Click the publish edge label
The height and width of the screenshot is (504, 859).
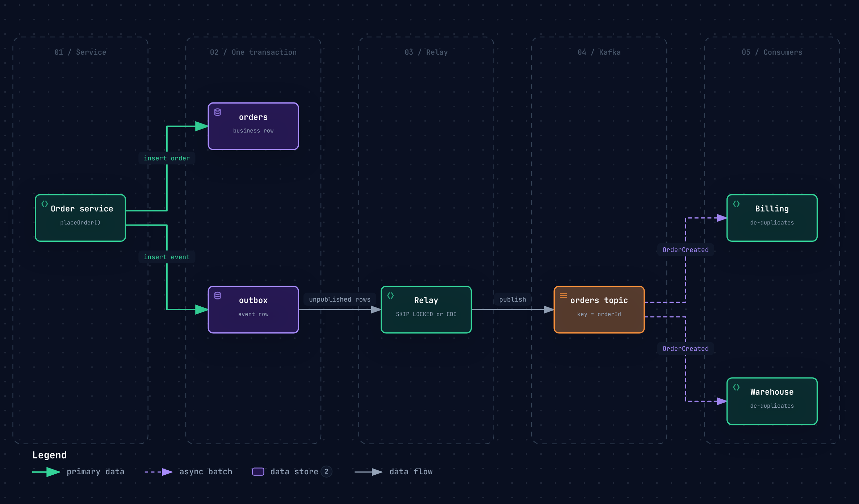[x=513, y=299]
